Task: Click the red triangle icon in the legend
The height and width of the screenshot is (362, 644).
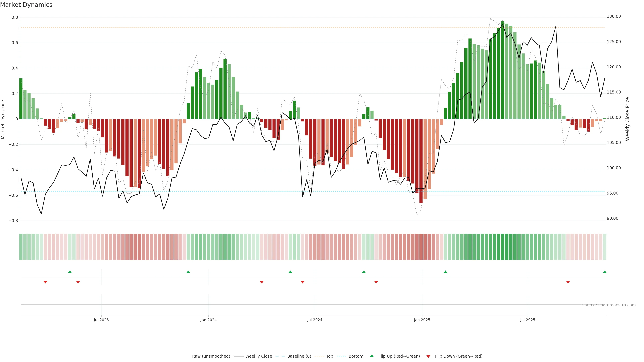Action: tap(428, 356)
